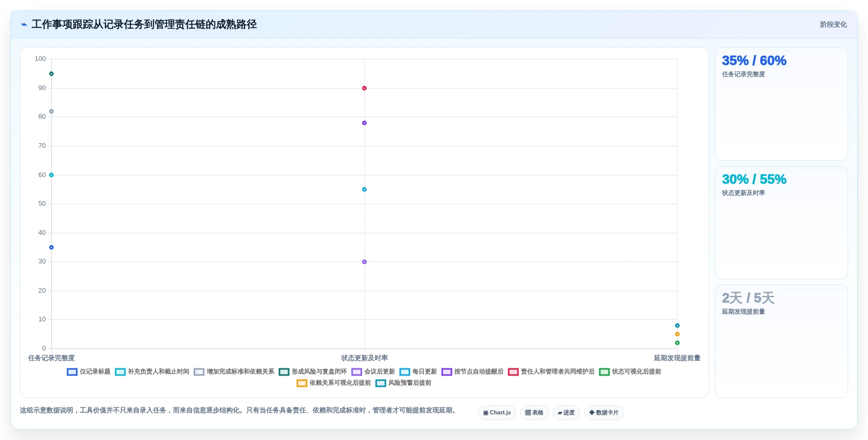Toggle the 每日更新 legend series
This screenshot has height=440, width=868.
pyautogui.click(x=418, y=372)
